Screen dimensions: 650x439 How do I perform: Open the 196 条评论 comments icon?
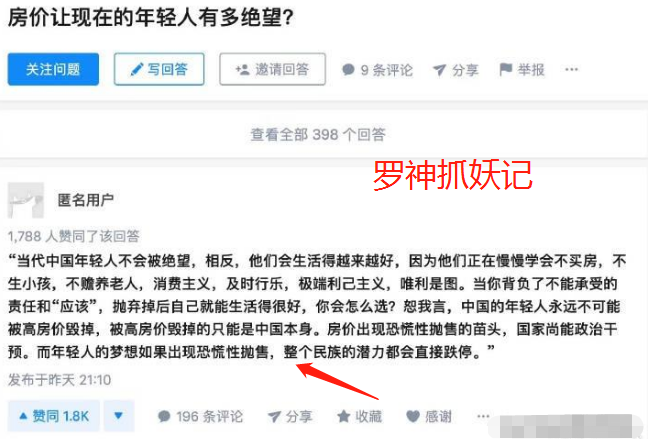(x=164, y=416)
